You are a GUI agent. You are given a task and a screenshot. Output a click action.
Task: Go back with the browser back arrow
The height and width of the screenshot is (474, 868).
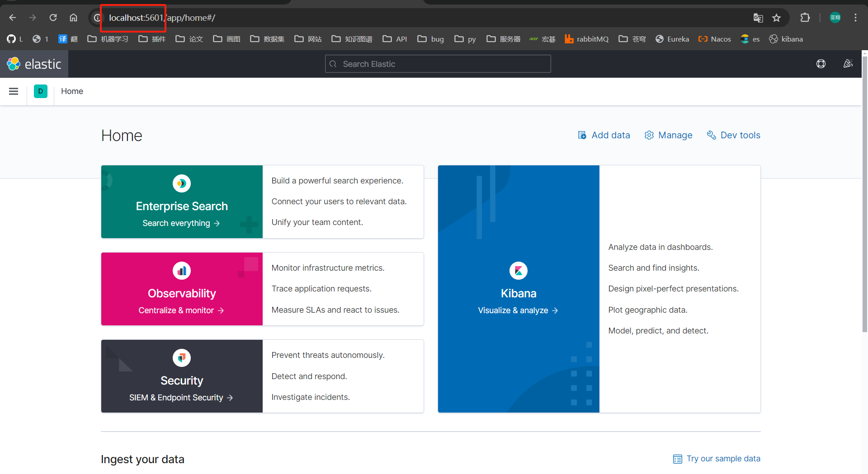tap(13, 18)
